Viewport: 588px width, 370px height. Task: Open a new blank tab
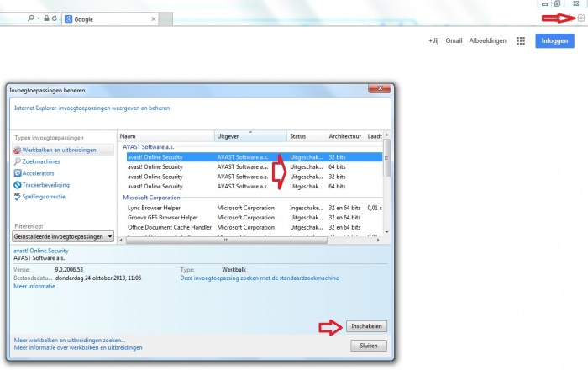click(x=165, y=18)
